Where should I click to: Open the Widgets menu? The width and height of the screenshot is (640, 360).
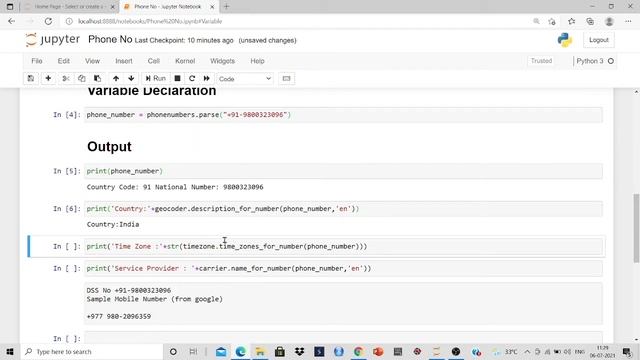pyautogui.click(x=222, y=61)
